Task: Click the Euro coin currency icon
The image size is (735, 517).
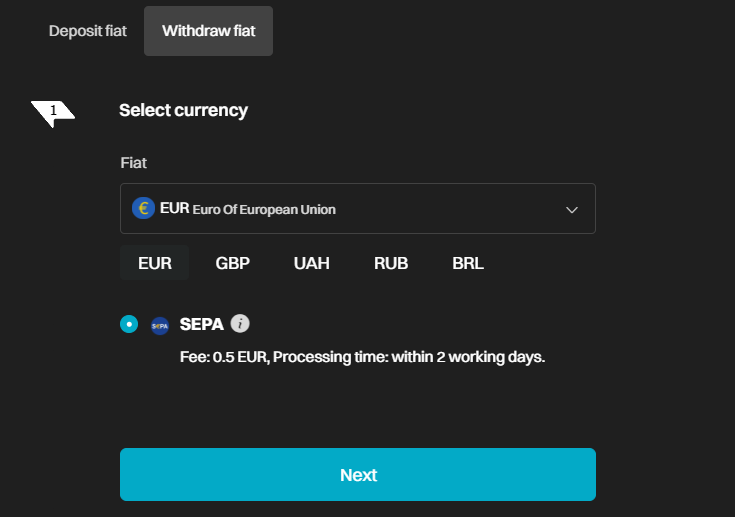Action: point(143,208)
